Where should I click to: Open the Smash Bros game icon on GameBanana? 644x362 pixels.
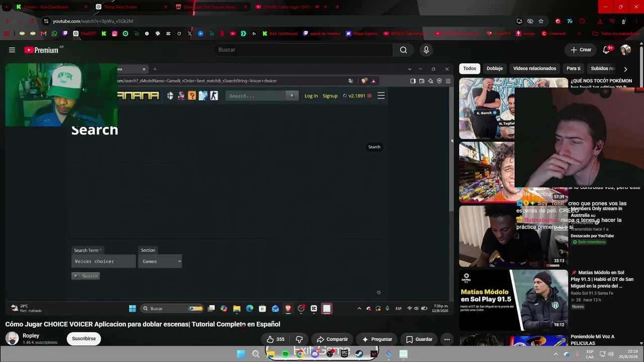(170, 96)
